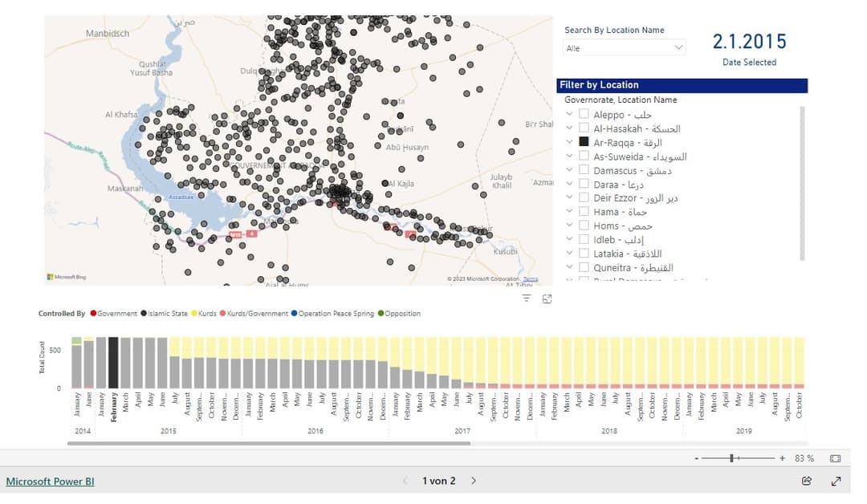
Task: Expand the Damascus location list chevron
Action: tap(569, 169)
